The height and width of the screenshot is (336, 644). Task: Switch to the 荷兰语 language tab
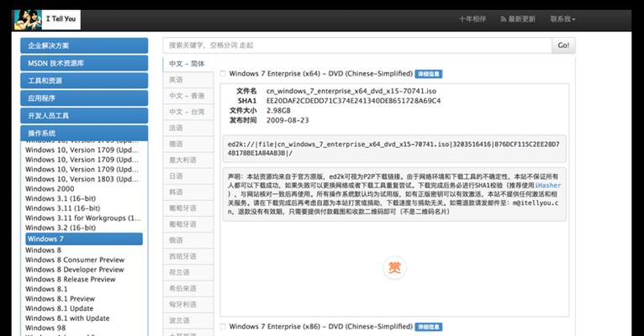188,272
